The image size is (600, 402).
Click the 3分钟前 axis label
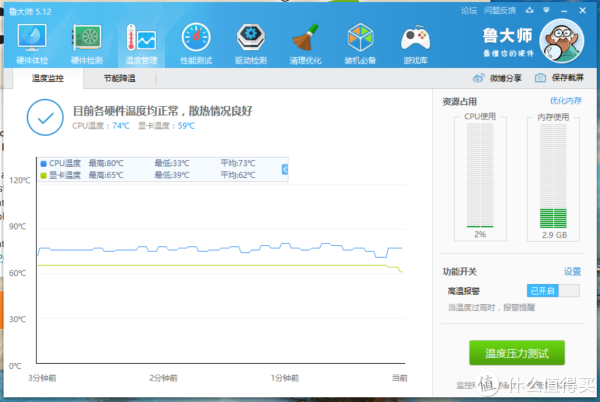pos(42,378)
